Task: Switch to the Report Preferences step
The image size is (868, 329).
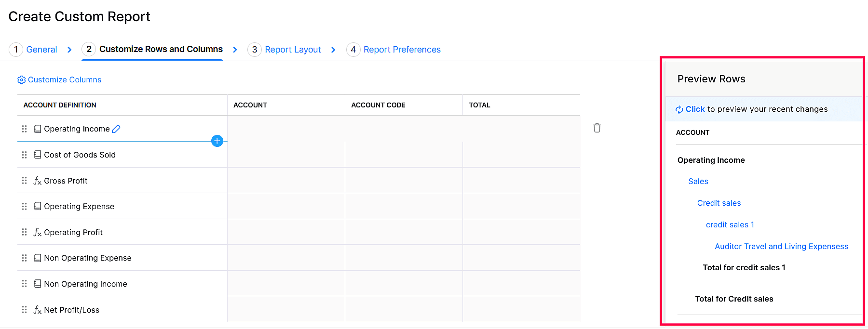Action: pyautogui.click(x=402, y=50)
